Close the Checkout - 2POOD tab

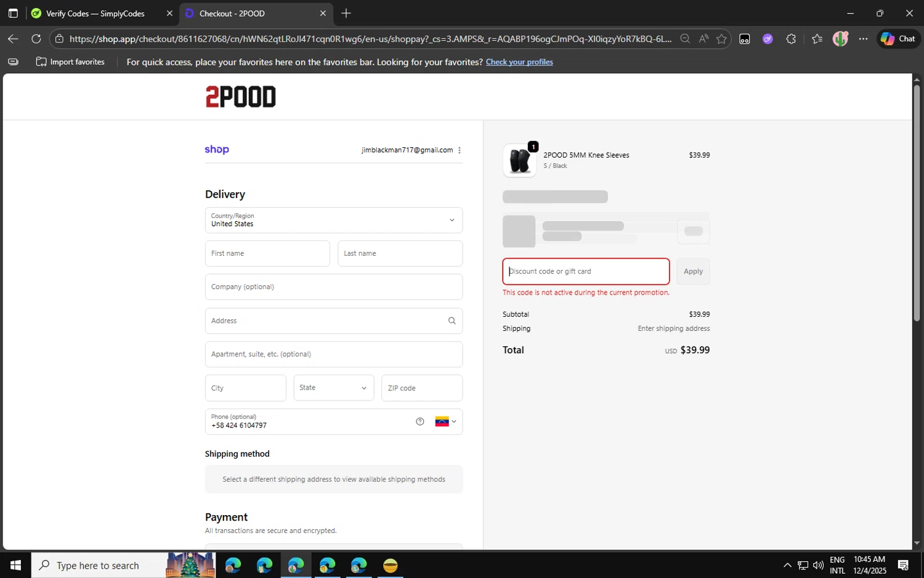(323, 13)
